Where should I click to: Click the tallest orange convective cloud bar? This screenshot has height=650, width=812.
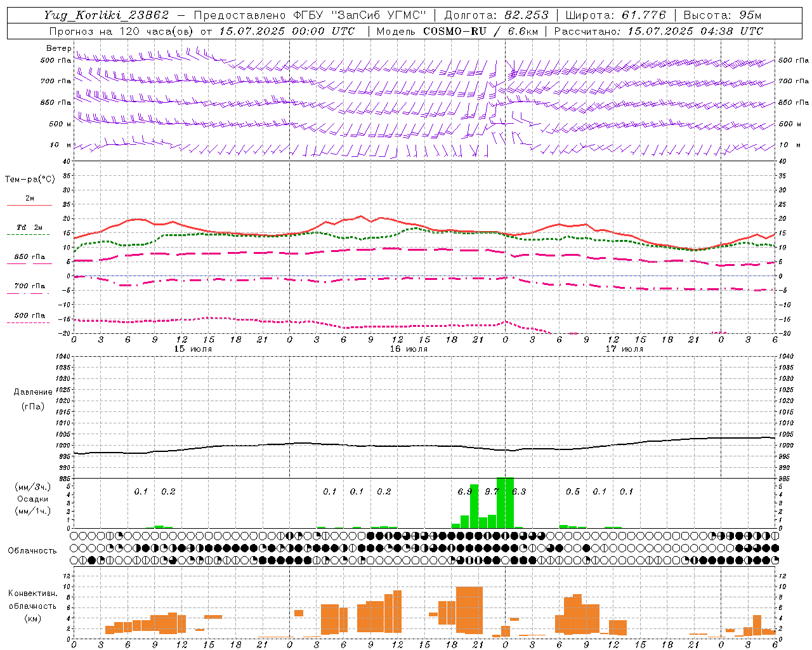click(x=469, y=610)
